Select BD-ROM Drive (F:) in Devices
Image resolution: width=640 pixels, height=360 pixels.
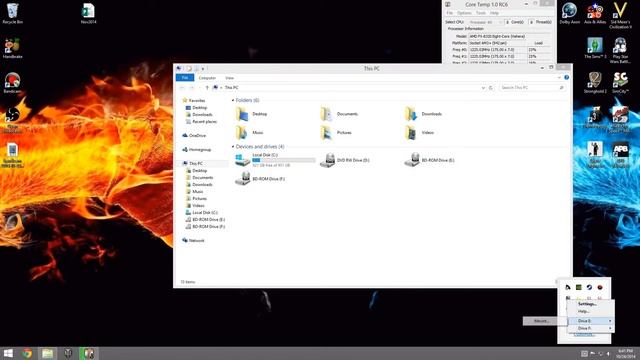(x=260, y=179)
